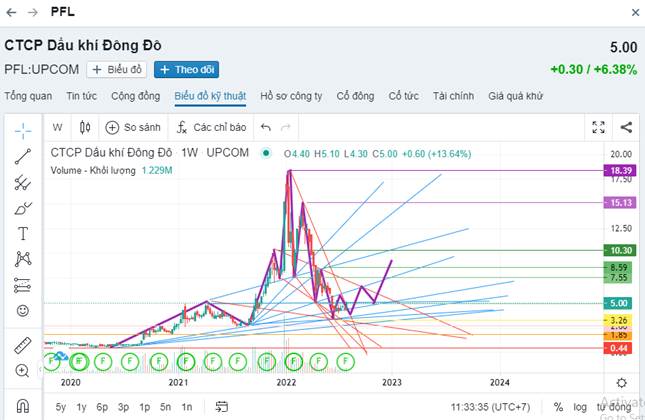Click the zoom in magnifier tool
Viewport: 645px width, 420px height.
(x=22, y=371)
